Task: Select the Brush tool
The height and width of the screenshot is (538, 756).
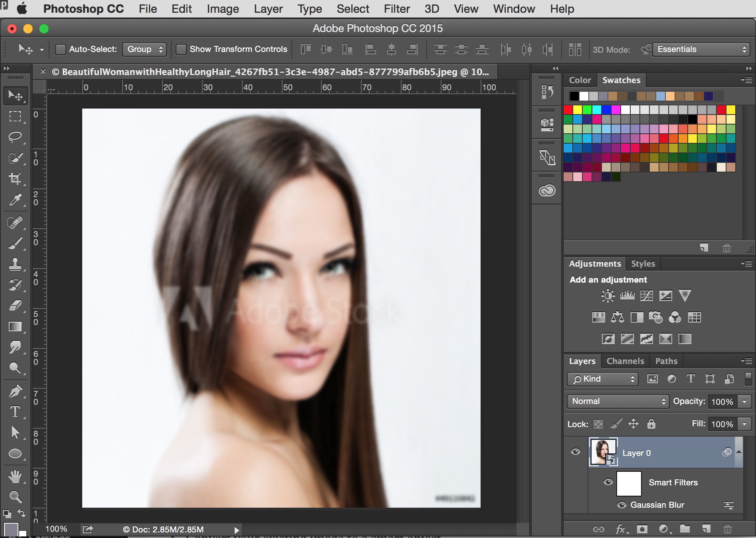Action: pos(16,243)
